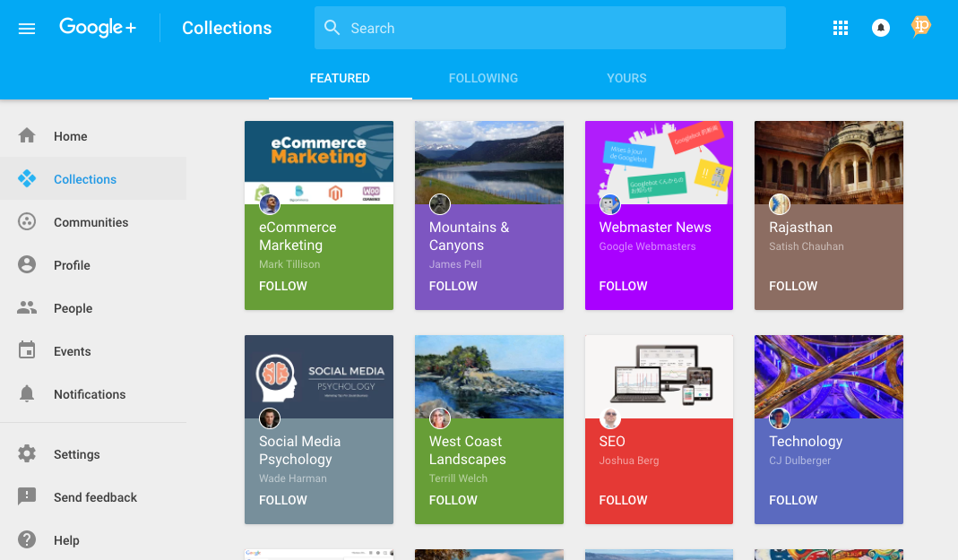Click the search magnifier icon

pyautogui.click(x=332, y=28)
